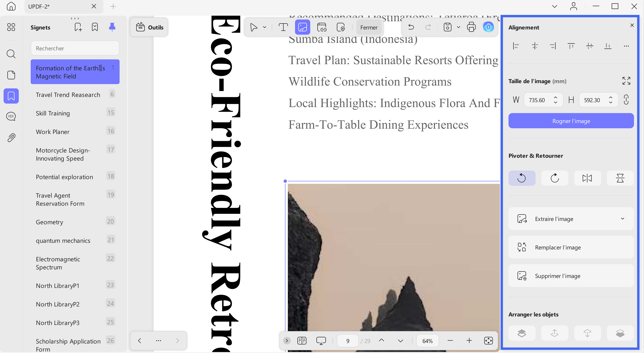Open Skill Training bookmark

point(75,113)
